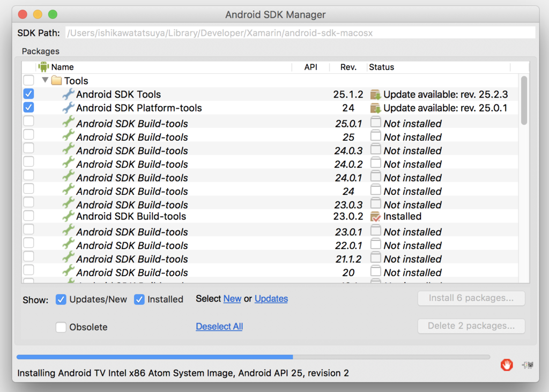
Task: Sort packages by Name column header
Action: pos(63,67)
